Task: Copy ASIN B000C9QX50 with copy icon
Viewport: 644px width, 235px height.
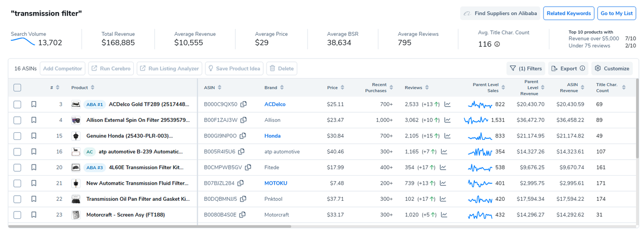Action: point(244,104)
